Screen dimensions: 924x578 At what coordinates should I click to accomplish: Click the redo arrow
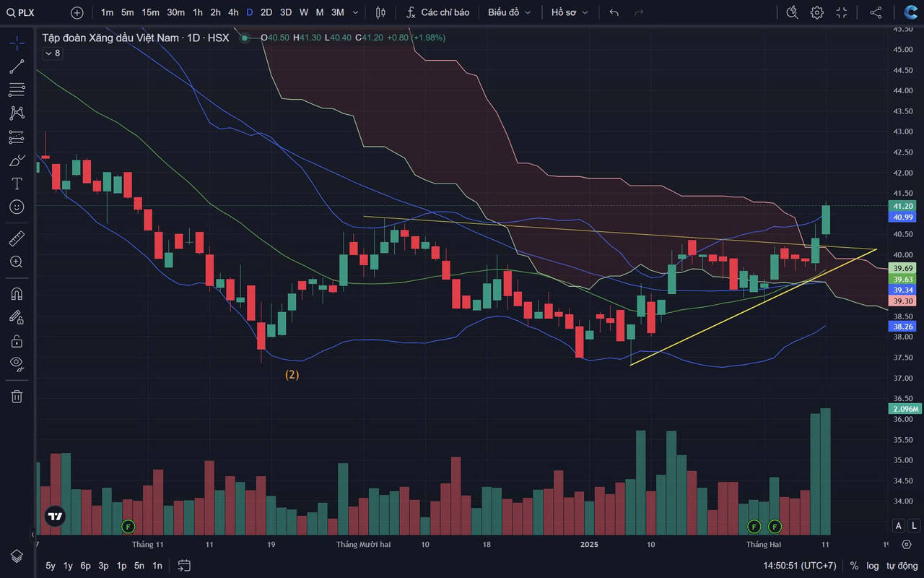pyautogui.click(x=638, y=12)
